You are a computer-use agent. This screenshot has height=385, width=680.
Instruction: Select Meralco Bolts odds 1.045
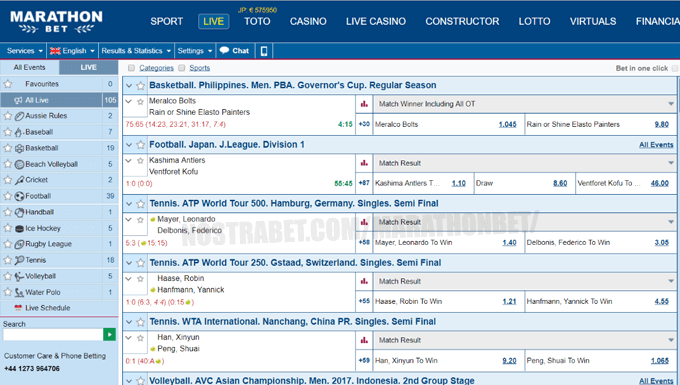click(x=507, y=124)
